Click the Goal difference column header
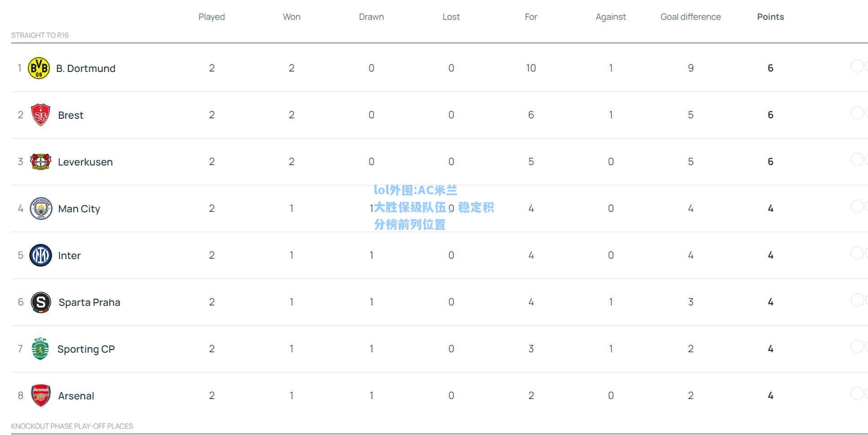The width and height of the screenshot is (868, 435). pos(690,17)
